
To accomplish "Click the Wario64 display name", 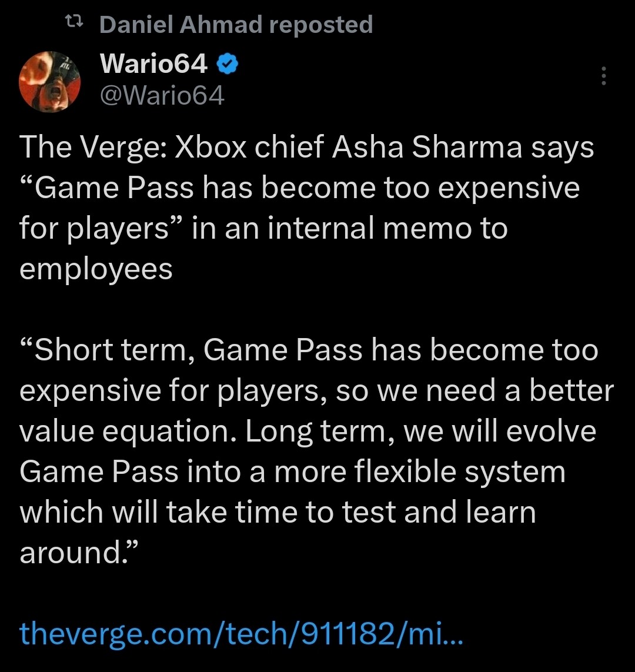I will click(154, 64).
